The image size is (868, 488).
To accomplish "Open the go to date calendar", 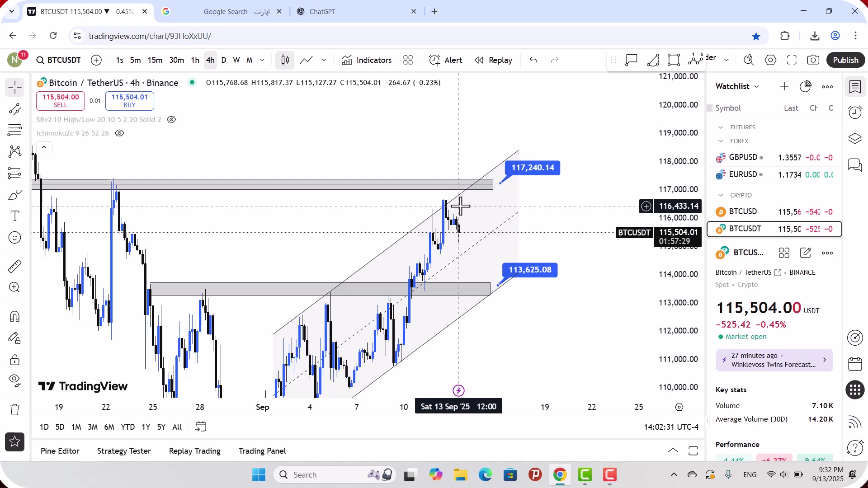I will [x=201, y=427].
